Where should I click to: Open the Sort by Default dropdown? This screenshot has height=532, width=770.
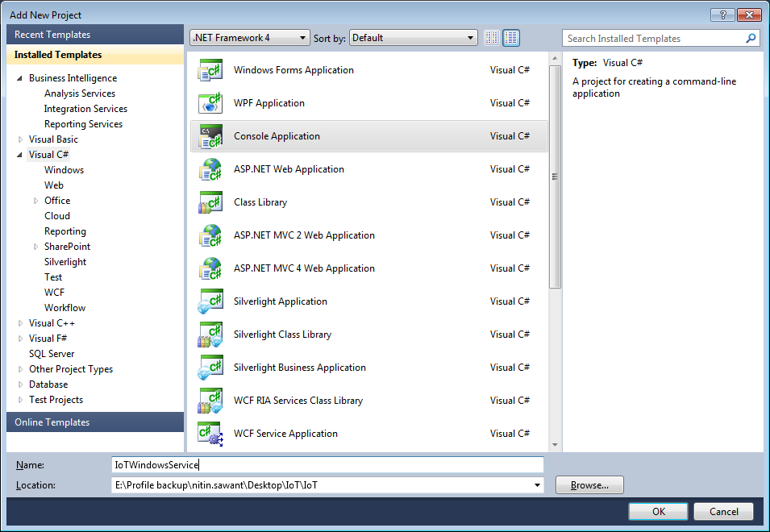click(x=414, y=38)
